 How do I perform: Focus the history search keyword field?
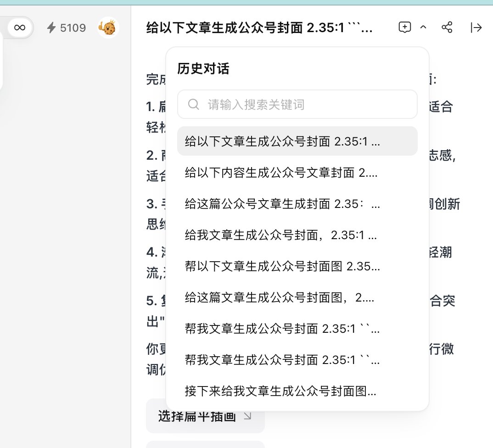tap(297, 104)
